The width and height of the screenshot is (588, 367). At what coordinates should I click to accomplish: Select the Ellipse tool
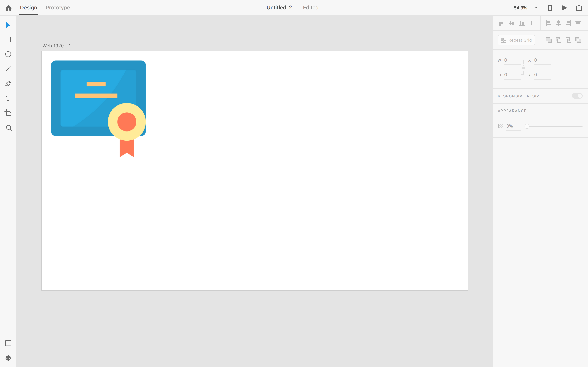pos(8,54)
